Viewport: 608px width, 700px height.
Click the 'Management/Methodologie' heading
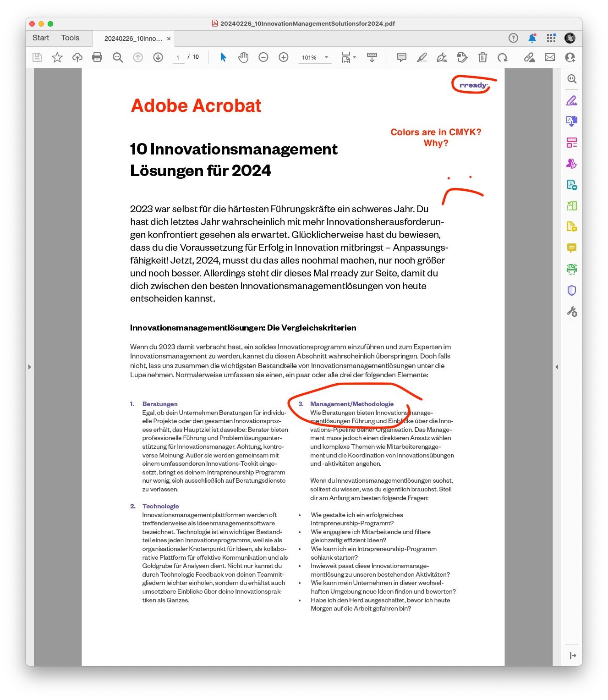click(x=352, y=404)
